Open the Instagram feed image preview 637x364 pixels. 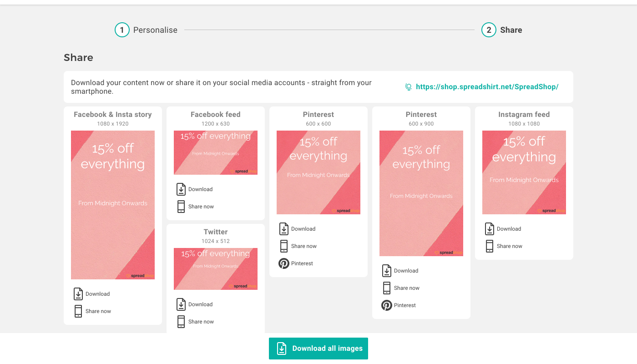(524, 172)
